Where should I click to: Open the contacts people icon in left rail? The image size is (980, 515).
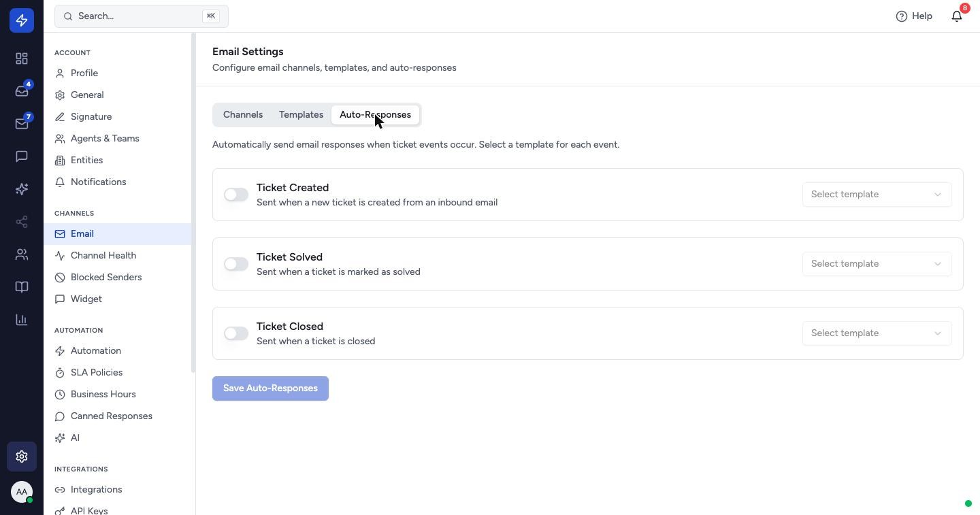pos(22,254)
